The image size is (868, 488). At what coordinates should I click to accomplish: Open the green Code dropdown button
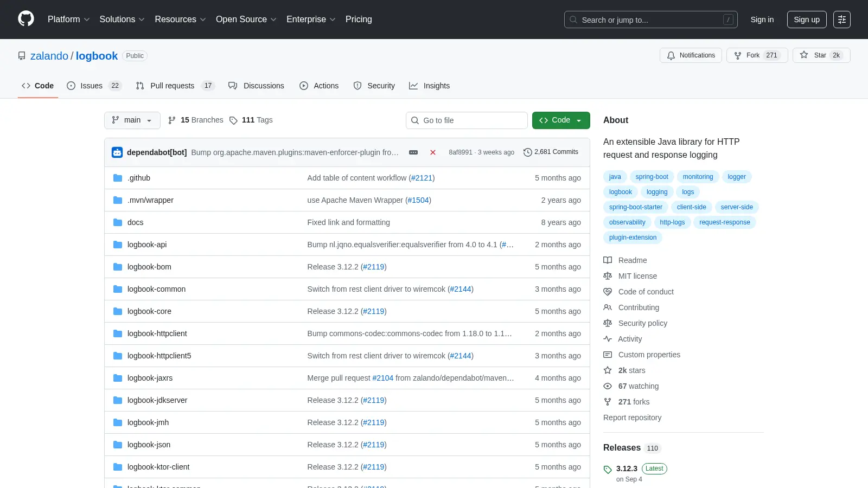tap(561, 120)
